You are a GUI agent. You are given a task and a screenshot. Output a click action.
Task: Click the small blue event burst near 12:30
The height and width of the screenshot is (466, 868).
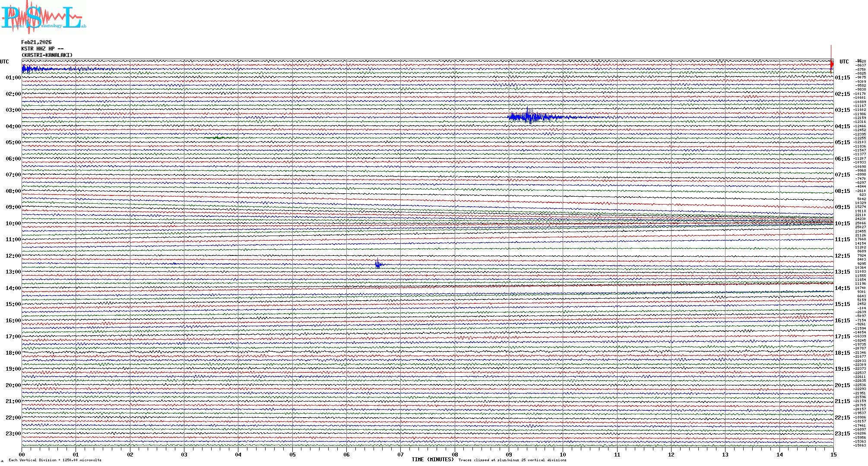pyautogui.click(x=378, y=264)
